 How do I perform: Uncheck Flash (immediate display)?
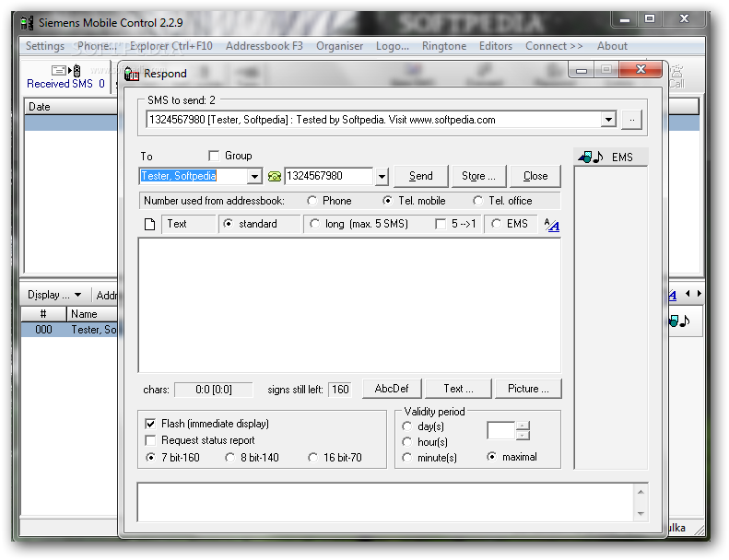click(x=150, y=424)
